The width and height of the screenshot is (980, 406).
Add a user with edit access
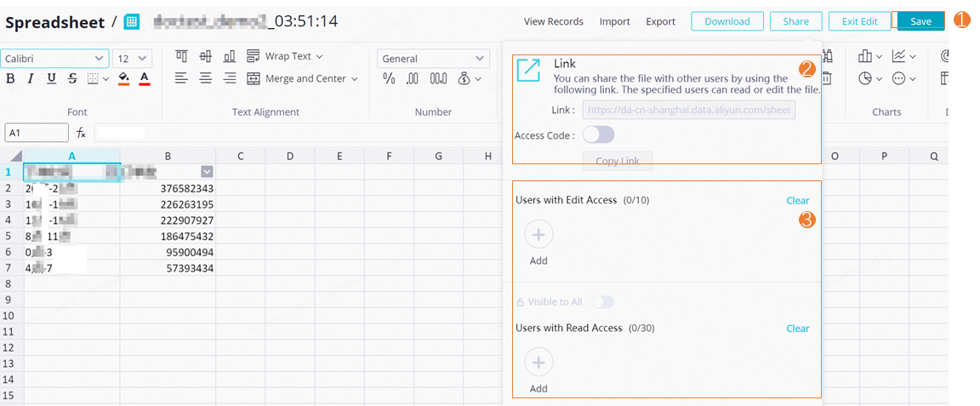pyautogui.click(x=538, y=234)
